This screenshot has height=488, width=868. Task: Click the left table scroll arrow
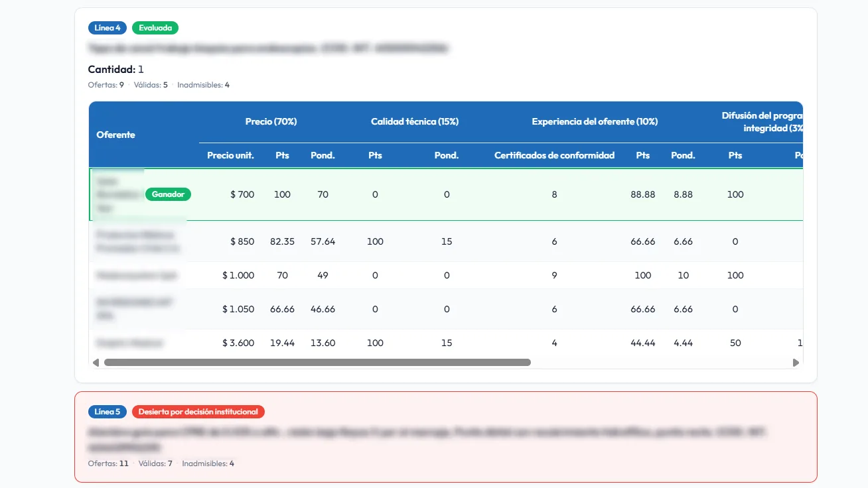pyautogui.click(x=95, y=362)
